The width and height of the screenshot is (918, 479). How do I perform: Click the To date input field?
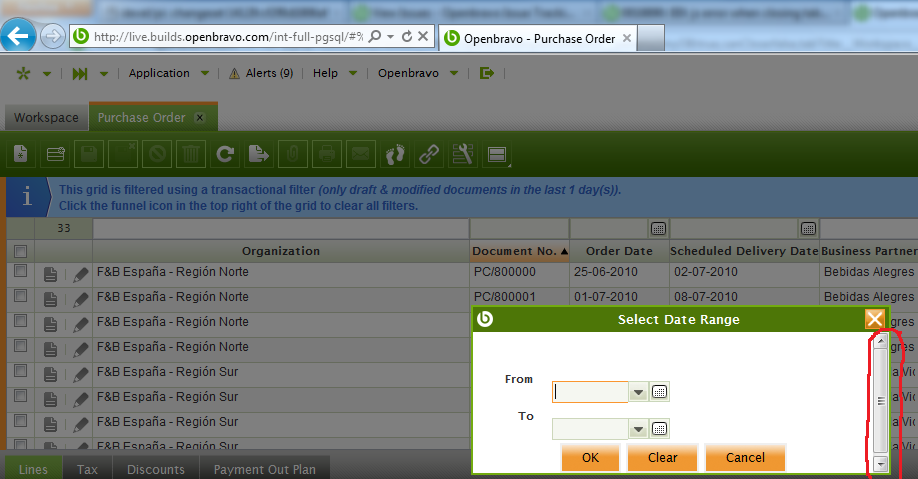pyautogui.click(x=590, y=429)
